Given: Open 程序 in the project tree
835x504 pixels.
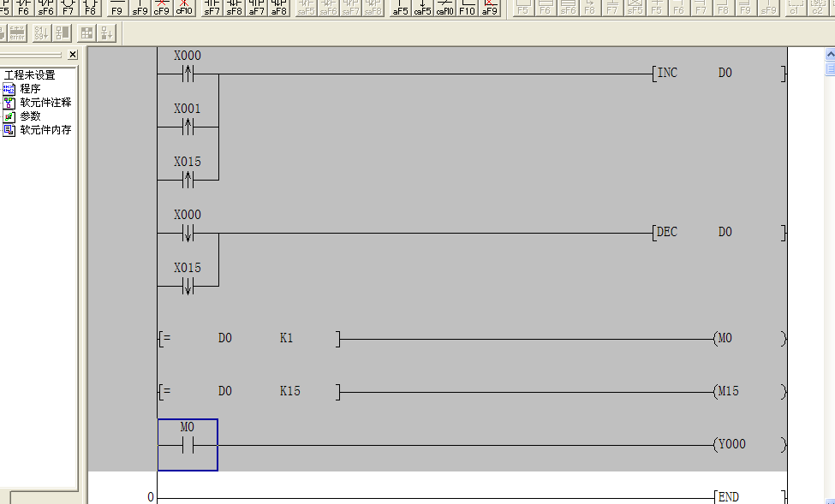Looking at the screenshot, I should (x=30, y=89).
